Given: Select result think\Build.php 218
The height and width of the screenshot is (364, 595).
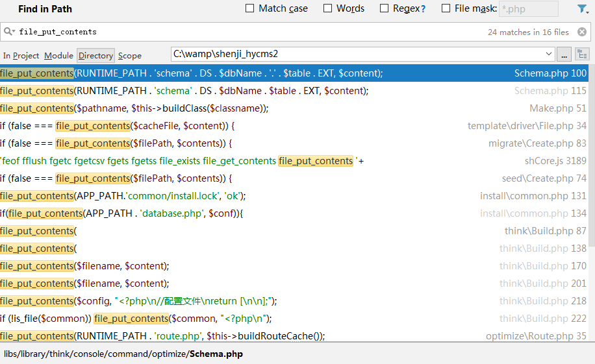Looking at the screenshot, I should pos(294,300).
